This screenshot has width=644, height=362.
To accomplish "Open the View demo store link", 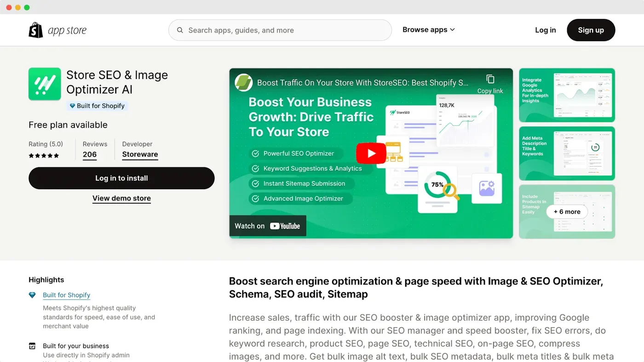I will [x=121, y=198].
